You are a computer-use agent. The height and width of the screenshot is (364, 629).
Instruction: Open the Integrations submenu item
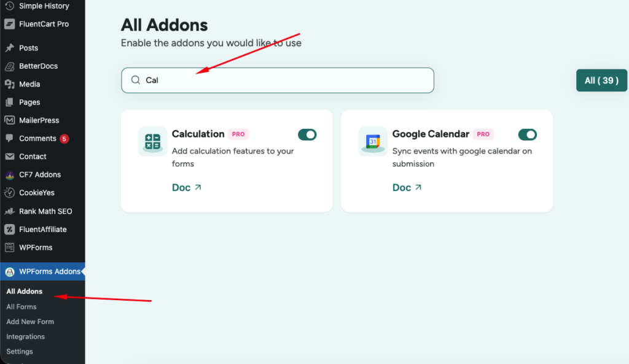(x=25, y=336)
